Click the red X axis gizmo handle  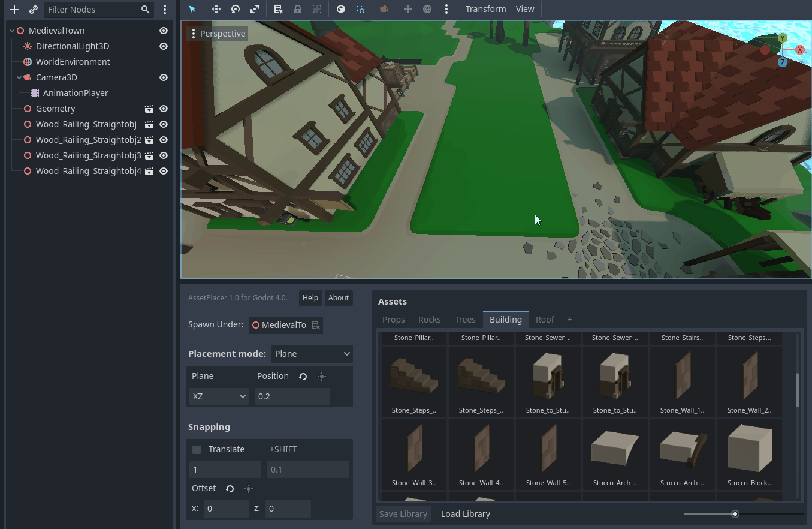(x=800, y=50)
